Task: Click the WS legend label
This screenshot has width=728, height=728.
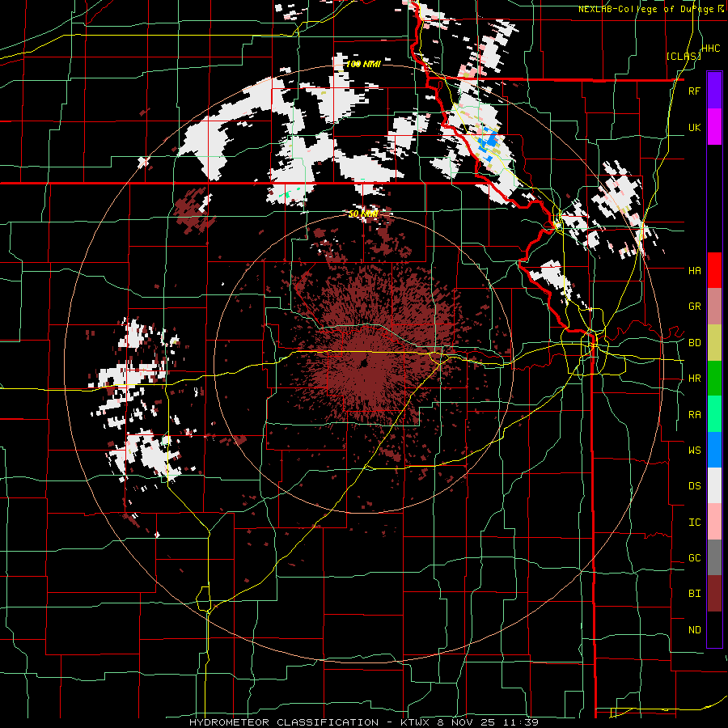Action: click(694, 451)
